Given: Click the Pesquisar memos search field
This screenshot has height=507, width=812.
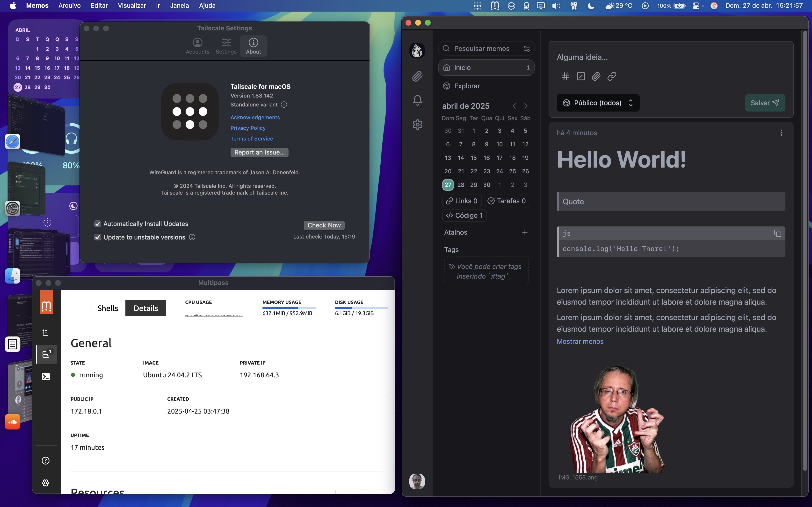Looking at the screenshot, I should pyautogui.click(x=482, y=49).
